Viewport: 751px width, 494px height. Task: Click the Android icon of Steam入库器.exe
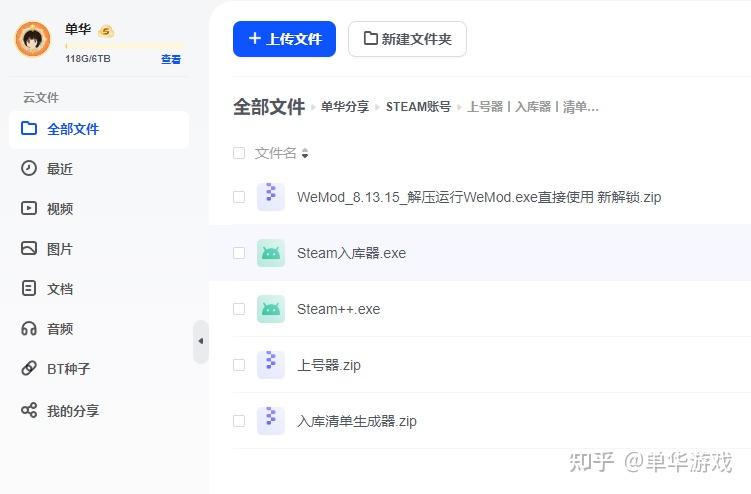271,253
